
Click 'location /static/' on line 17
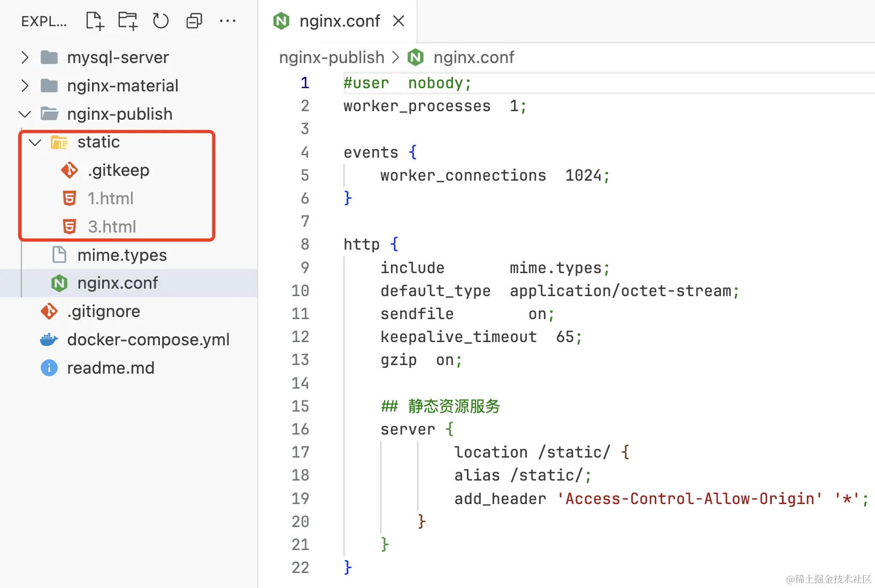(x=532, y=452)
